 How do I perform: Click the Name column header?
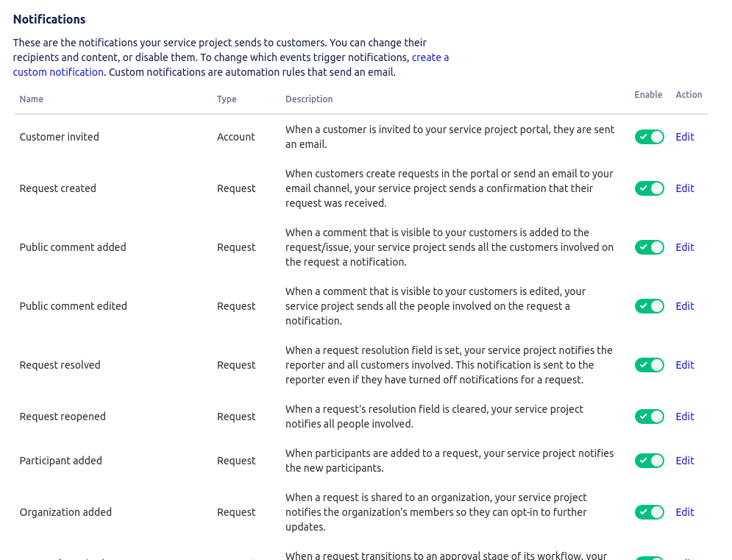[32, 99]
